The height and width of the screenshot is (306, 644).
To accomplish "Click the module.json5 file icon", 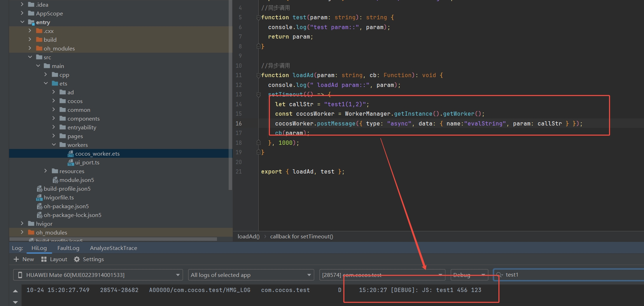I will [x=55, y=180].
